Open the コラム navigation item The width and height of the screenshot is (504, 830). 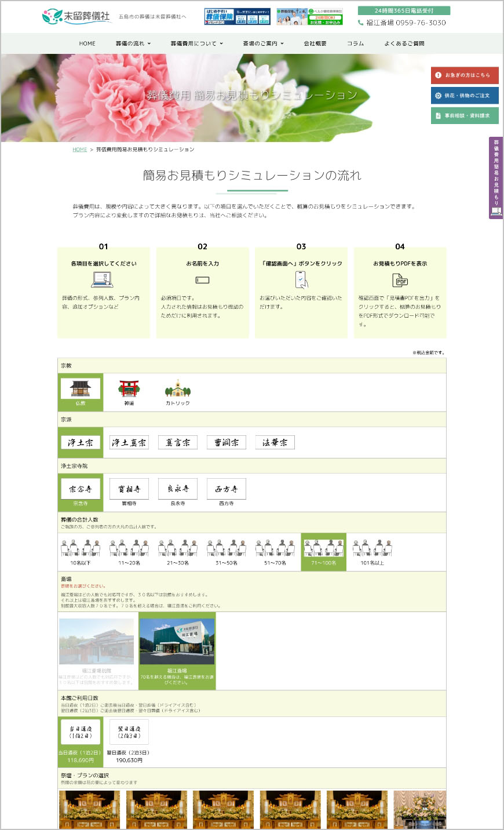click(x=354, y=43)
